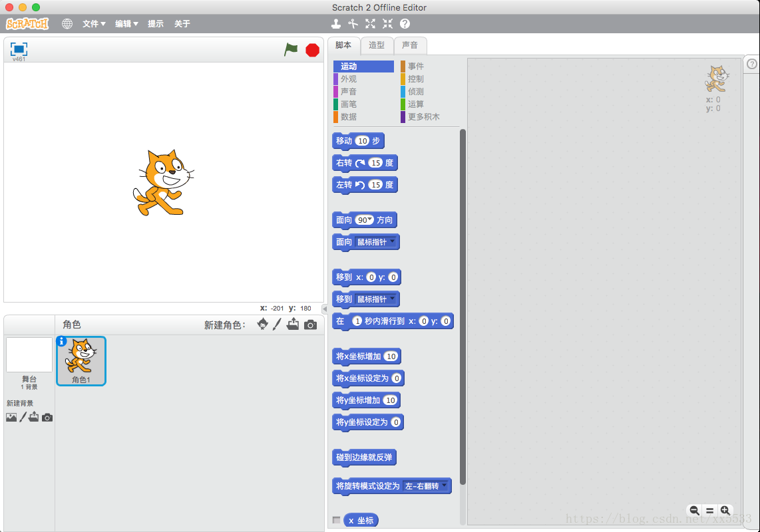Click the 碰到边缘就反弹 block

pos(364,458)
